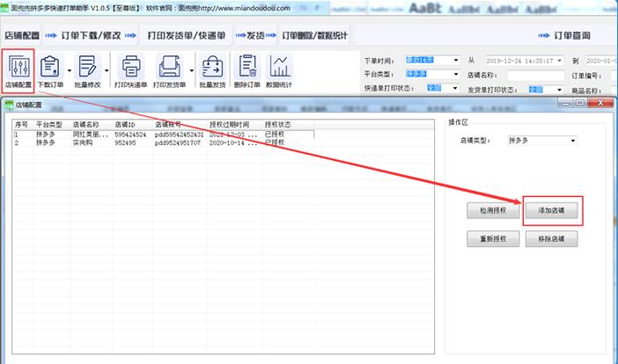Click the 订单查询 workflow step
Screen dimensions: 618x364
[572, 35]
